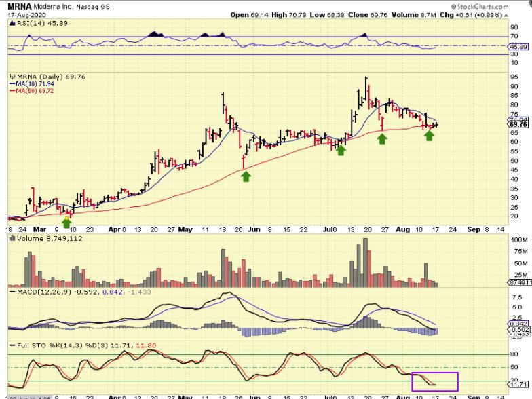532x399 pixels.
Task: Click the 0.842 tag on the MACD axis
Action: [518, 324]
